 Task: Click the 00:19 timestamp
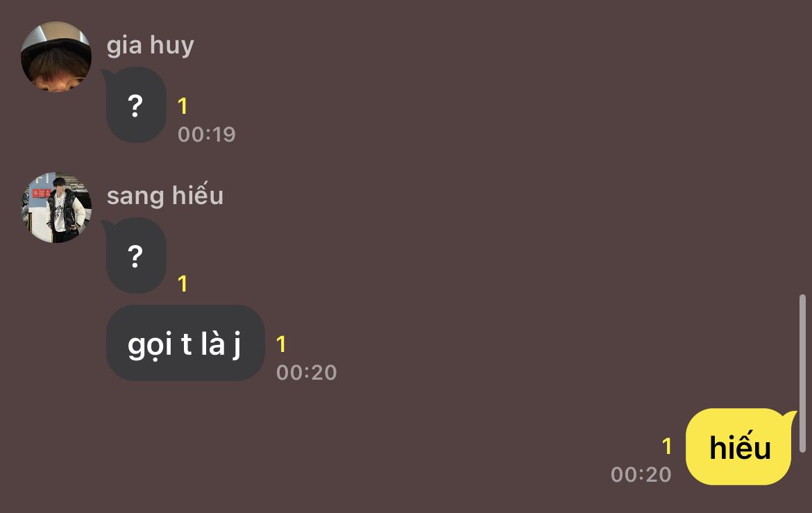point(207,135)
